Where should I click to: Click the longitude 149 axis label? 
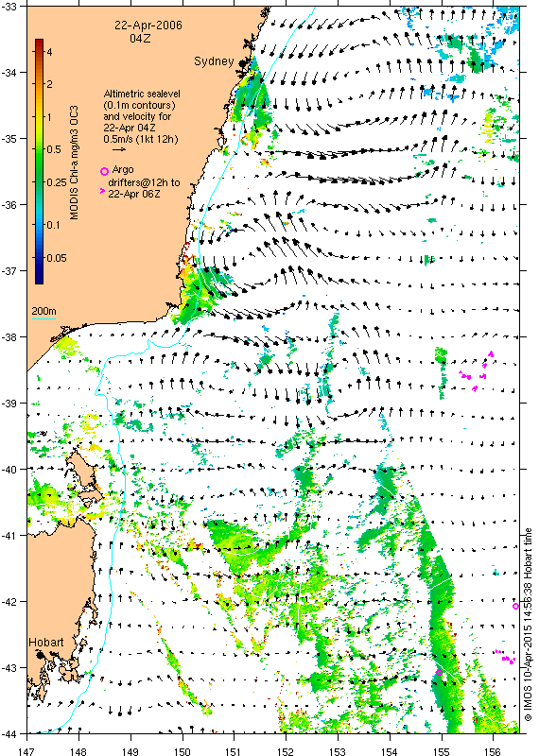click(130, 750)
